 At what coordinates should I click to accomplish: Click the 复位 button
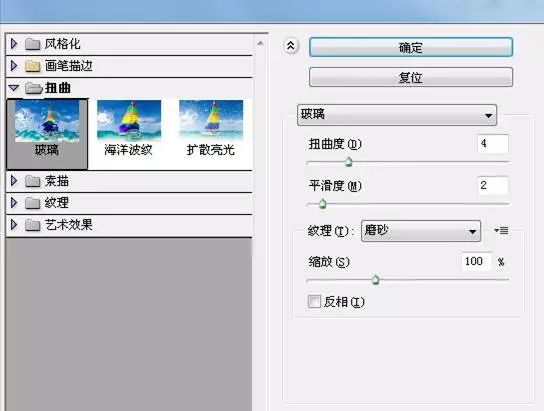(x=411, y=77)
